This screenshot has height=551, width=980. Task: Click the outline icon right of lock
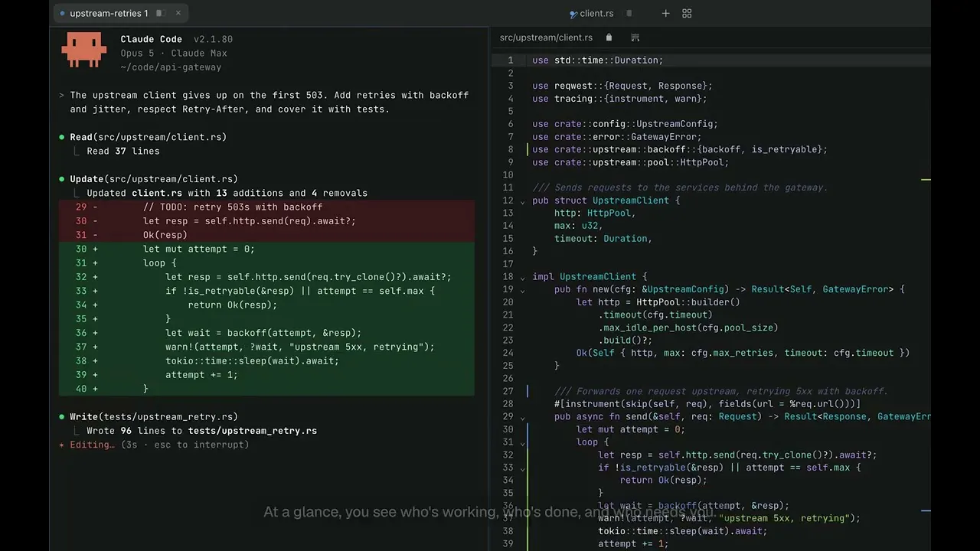635,37
